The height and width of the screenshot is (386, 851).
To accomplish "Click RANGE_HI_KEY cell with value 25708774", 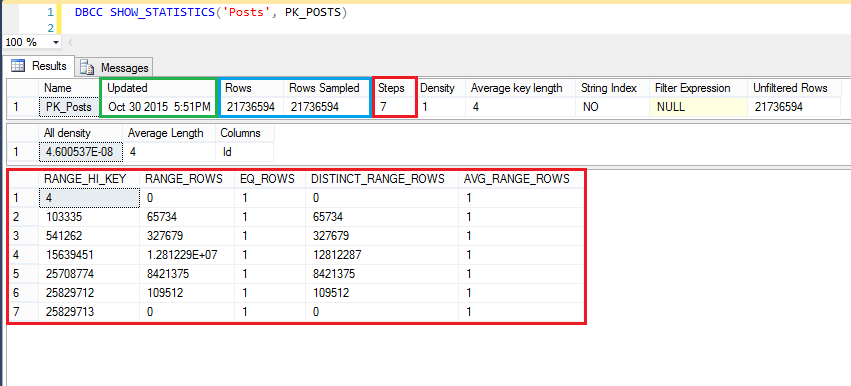I will 89,274.
